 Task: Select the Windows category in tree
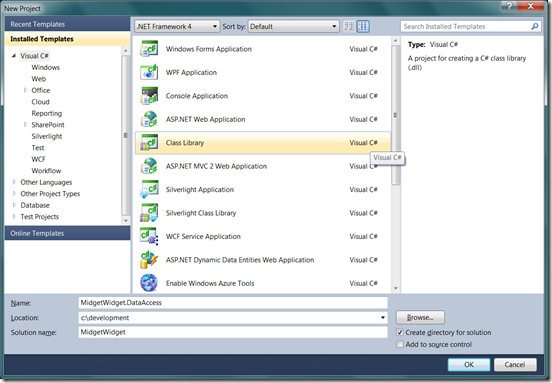tap(45, 67)
